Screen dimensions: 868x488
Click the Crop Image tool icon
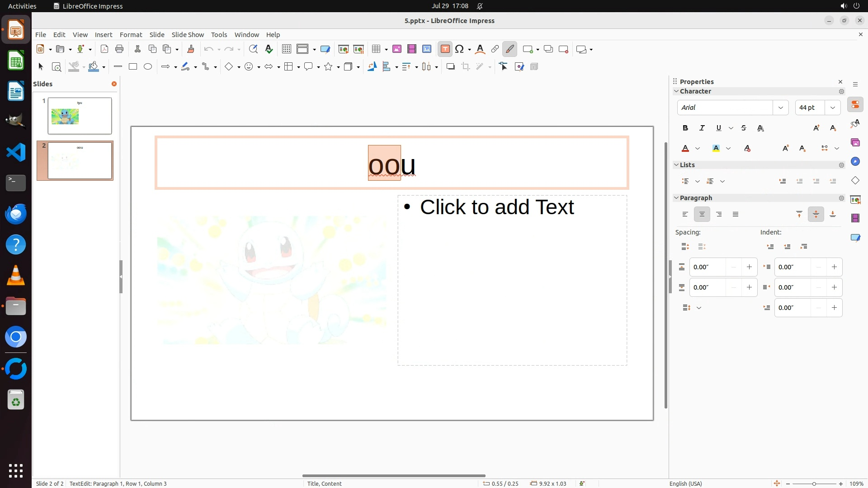466,67
